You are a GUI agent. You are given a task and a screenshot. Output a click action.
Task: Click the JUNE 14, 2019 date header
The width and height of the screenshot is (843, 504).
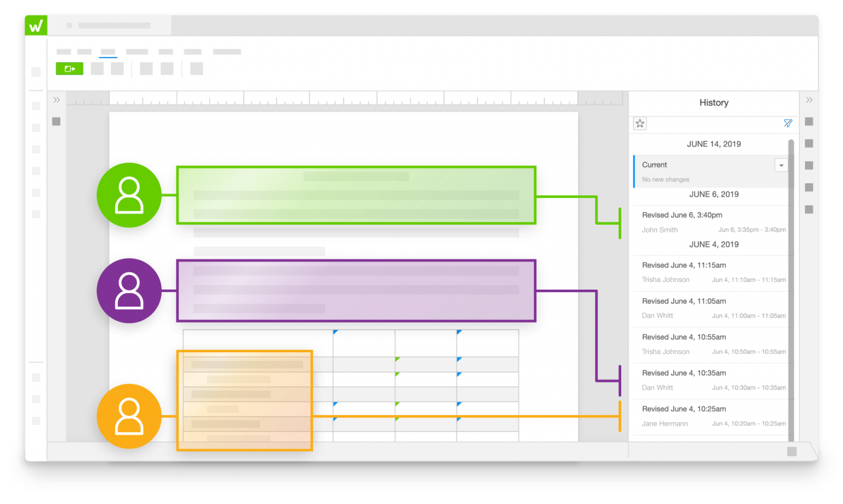(x=713, y=144)
